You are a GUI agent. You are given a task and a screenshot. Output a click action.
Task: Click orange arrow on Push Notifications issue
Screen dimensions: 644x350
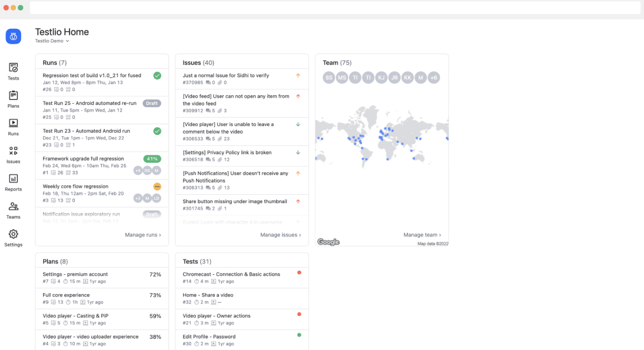tap(298, 173)
